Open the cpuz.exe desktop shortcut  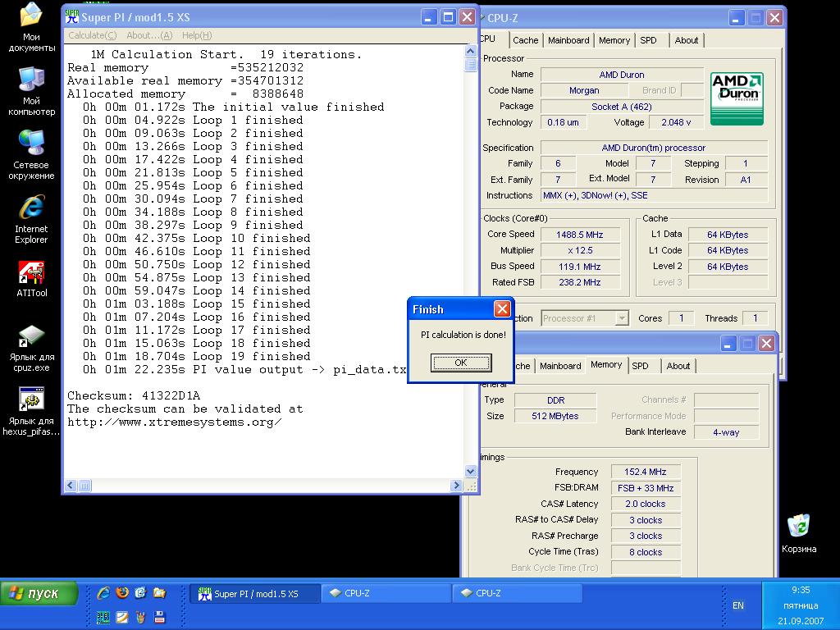coord(31,348)
